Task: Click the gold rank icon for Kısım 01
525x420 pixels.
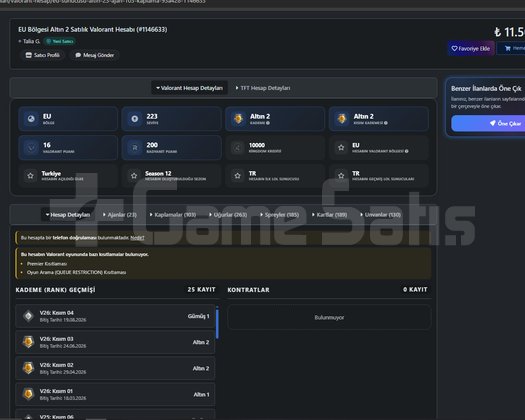Action: 28,394
